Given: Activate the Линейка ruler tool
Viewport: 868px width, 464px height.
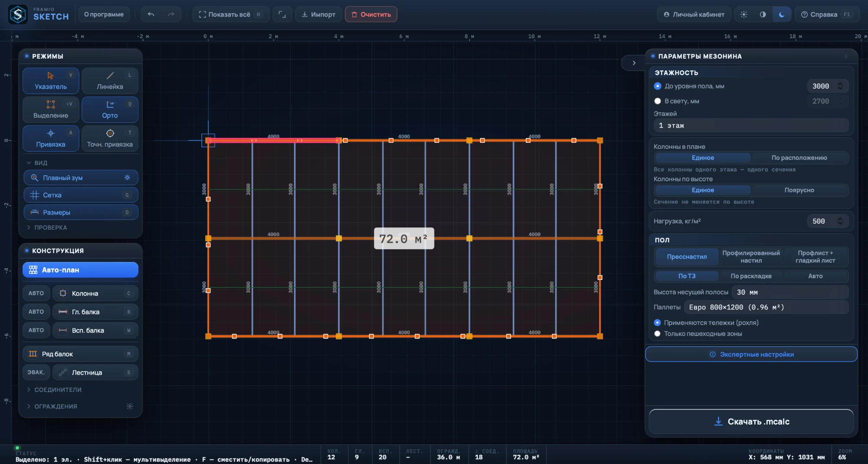Looking at the screenshot, I should point(110,81).
